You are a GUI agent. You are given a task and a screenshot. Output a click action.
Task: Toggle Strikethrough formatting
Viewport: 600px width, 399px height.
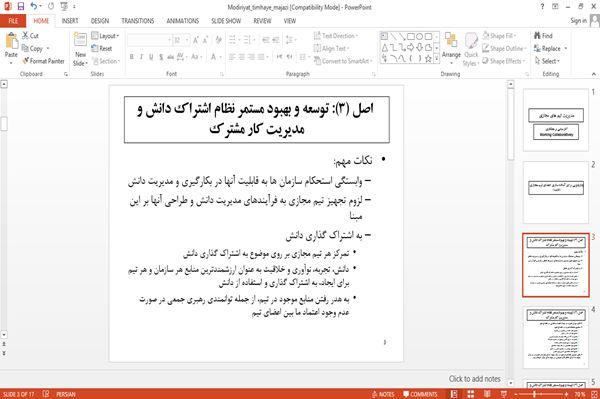tap(170, 57)
